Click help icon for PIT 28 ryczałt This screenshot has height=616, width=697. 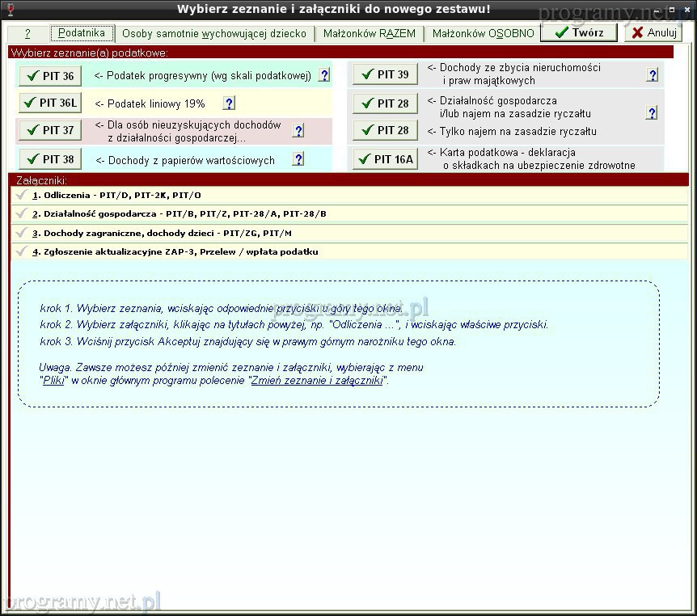coord(652,113)
